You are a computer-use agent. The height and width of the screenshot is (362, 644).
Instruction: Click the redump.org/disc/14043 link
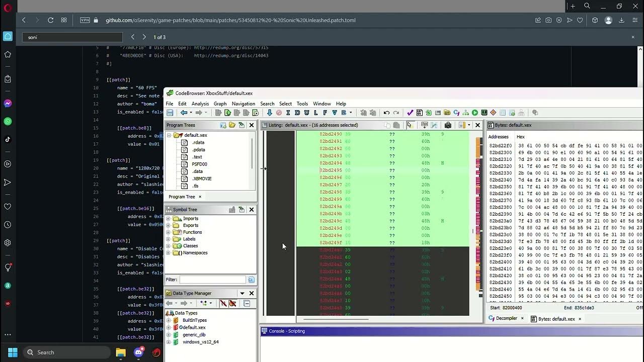point(231,56)
